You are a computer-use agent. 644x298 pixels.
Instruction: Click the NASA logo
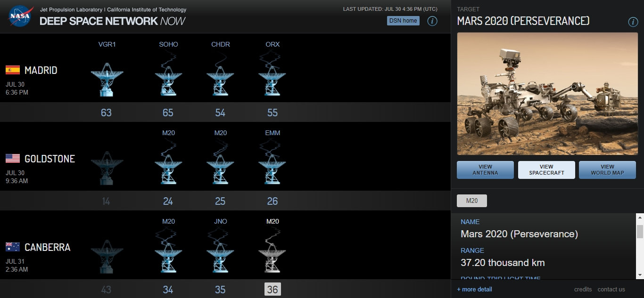(21, 16)
